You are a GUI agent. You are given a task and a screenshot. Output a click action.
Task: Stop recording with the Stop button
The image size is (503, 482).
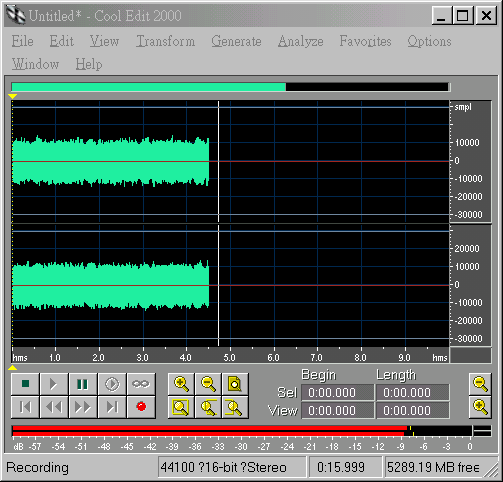(25, 384)
